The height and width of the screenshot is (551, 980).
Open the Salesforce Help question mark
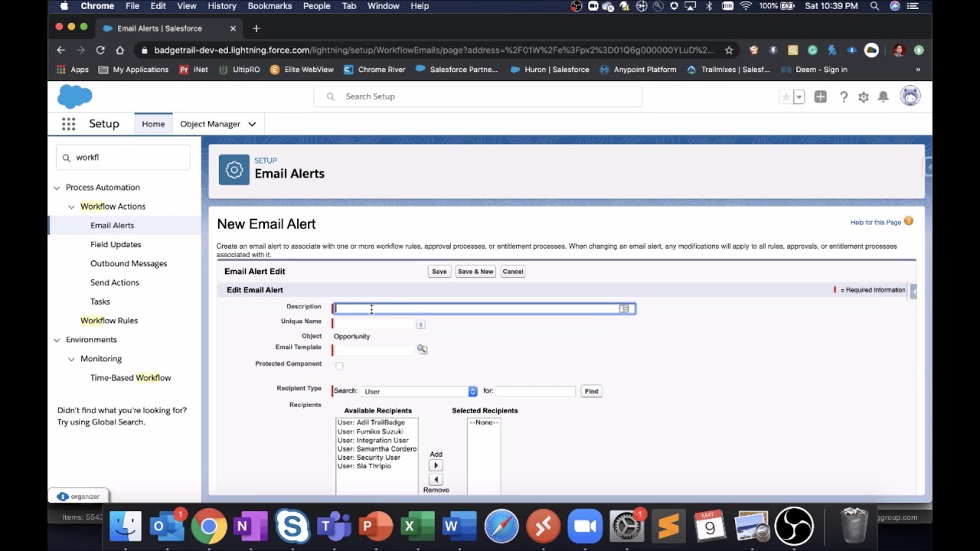pos(844,97)
